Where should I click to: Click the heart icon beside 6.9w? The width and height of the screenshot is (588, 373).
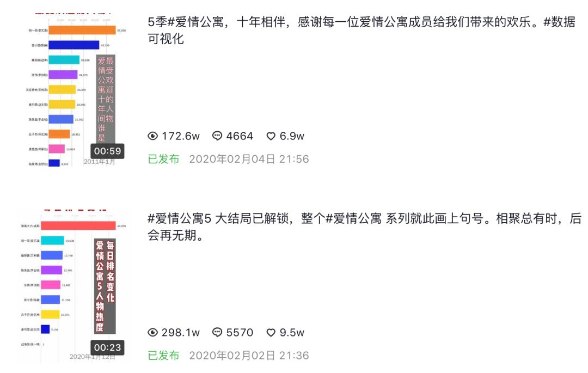[271, 136]
